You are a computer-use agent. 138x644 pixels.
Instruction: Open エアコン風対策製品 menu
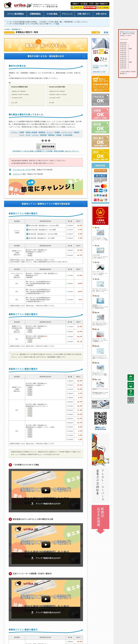15,14
